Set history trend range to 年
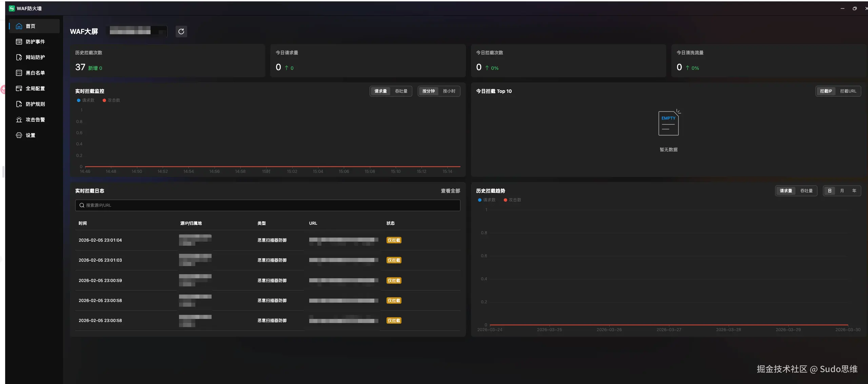This screenshot has width=868, height=384. [854, 191]
